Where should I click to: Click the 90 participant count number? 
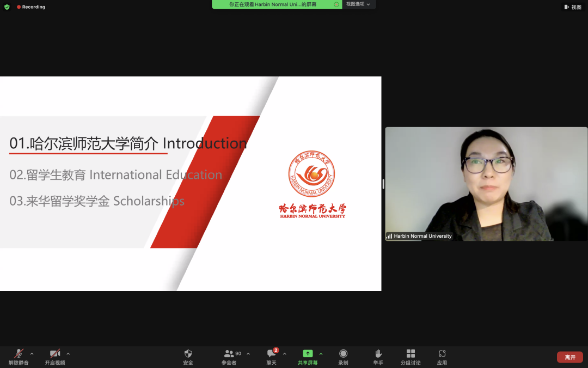238,353
